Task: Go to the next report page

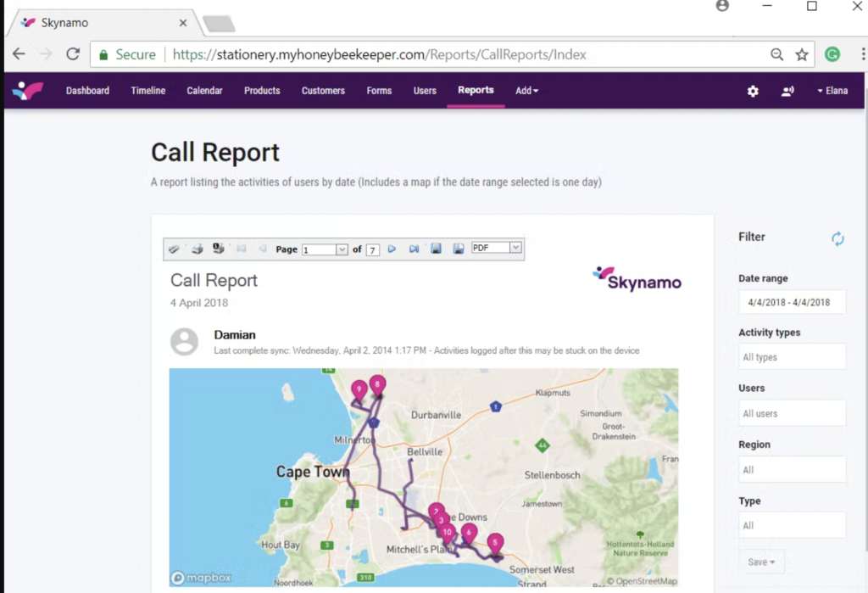Action: [392, 249]
